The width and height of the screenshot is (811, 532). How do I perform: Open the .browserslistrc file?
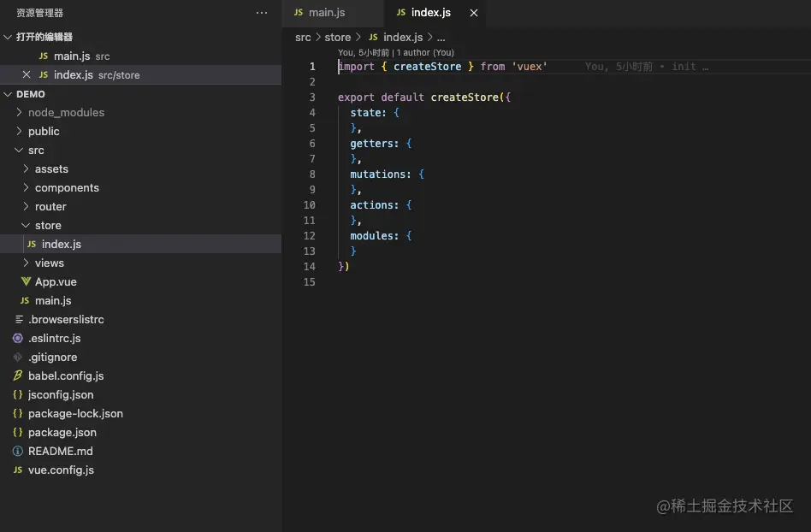pyautogui.click(x=140, y=320)
